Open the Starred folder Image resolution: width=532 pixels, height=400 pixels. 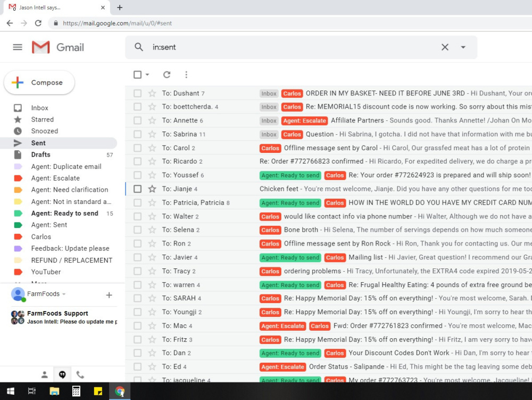click(x=43, y=119)
